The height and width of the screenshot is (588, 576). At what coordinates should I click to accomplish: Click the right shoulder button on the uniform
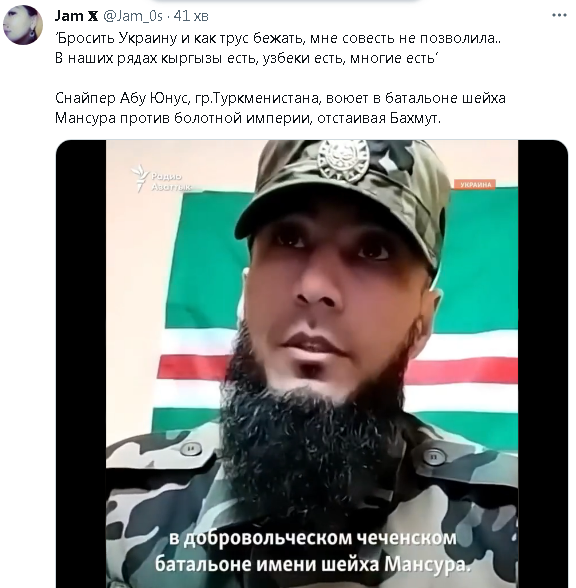click(x=434, y=457)
